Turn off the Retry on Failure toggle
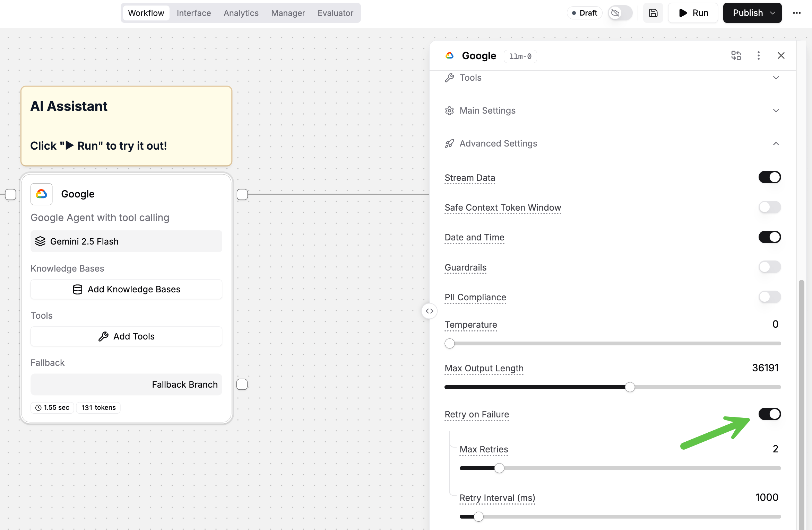Screen dimensions: 812x530 [x=769, y=414]
